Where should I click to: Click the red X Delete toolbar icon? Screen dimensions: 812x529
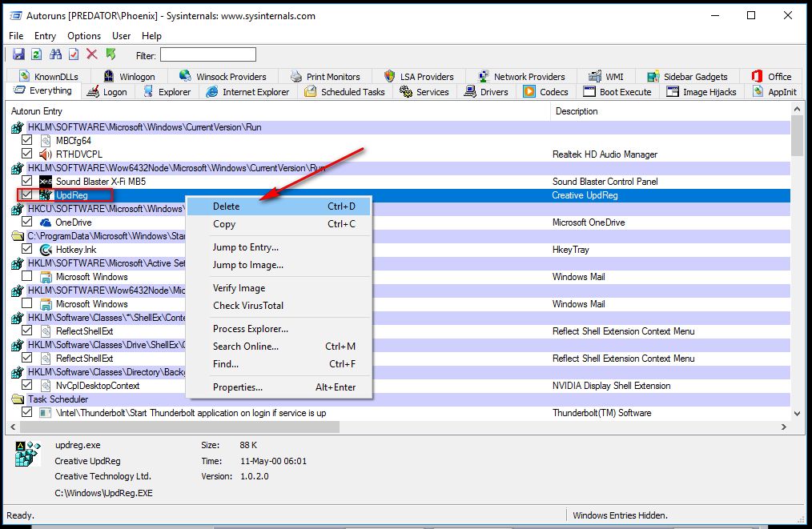(x=91, y=54)
